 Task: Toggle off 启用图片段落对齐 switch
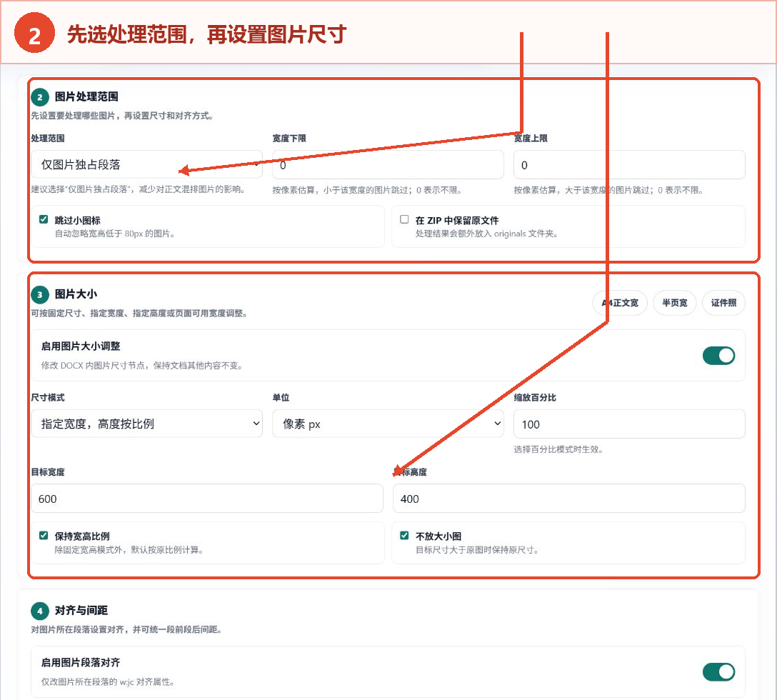click(x=718, y=671)
